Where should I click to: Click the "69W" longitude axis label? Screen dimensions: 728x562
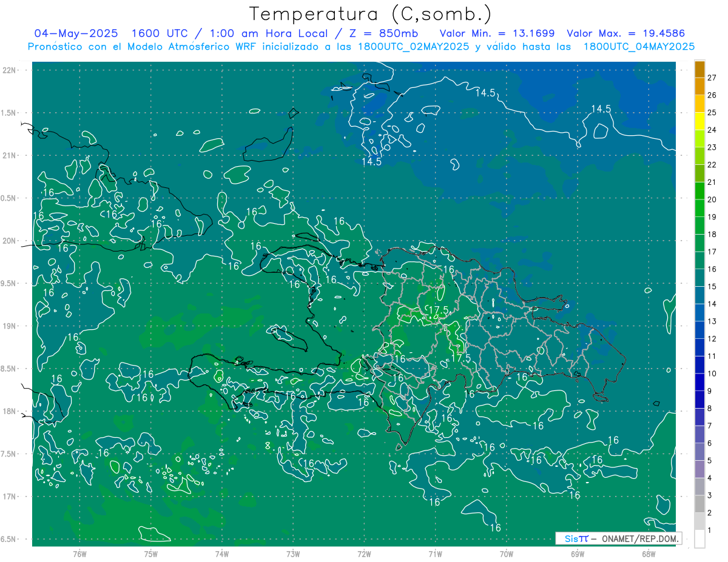[x=578, y=554]
